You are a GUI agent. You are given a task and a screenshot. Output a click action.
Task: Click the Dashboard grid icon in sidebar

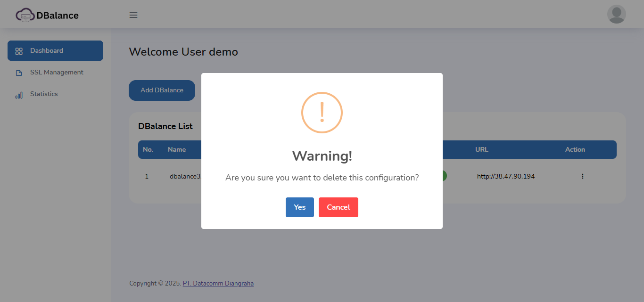[19, 51]
